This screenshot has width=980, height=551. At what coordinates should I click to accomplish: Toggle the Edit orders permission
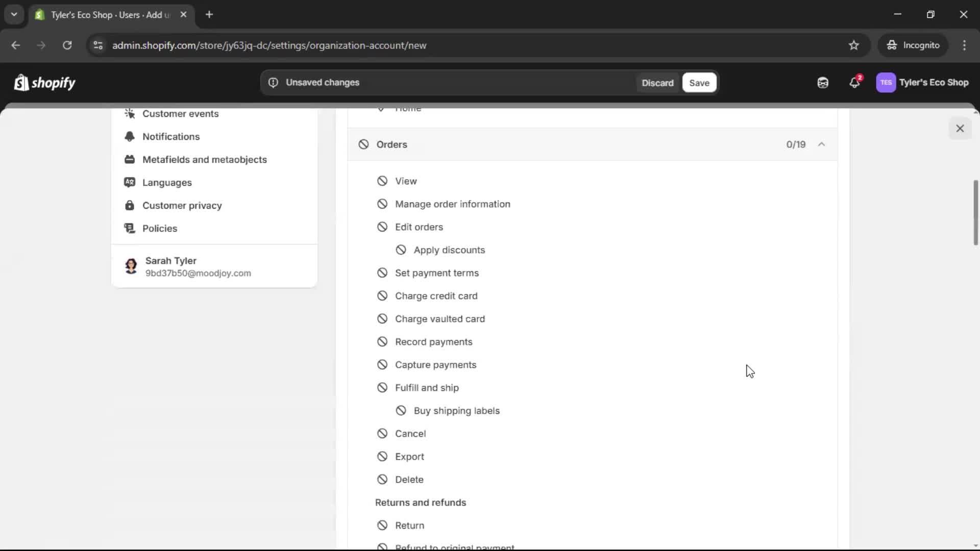click(383, 227)
